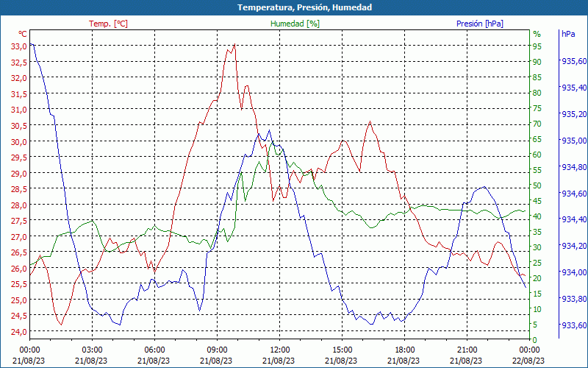The image size is (588, 368).
Task: Click the '25' humidity axis value
Action: pos(537,263)
